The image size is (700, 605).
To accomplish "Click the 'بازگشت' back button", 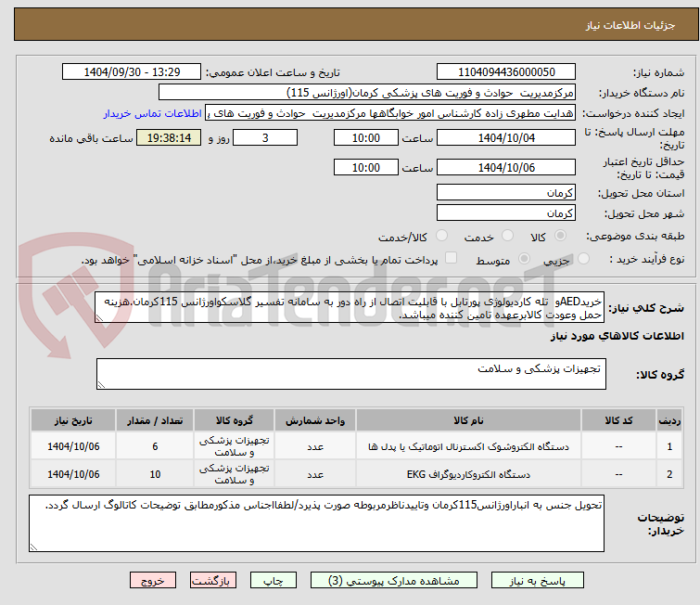I will pyautogui.click(x=213, y=581).
